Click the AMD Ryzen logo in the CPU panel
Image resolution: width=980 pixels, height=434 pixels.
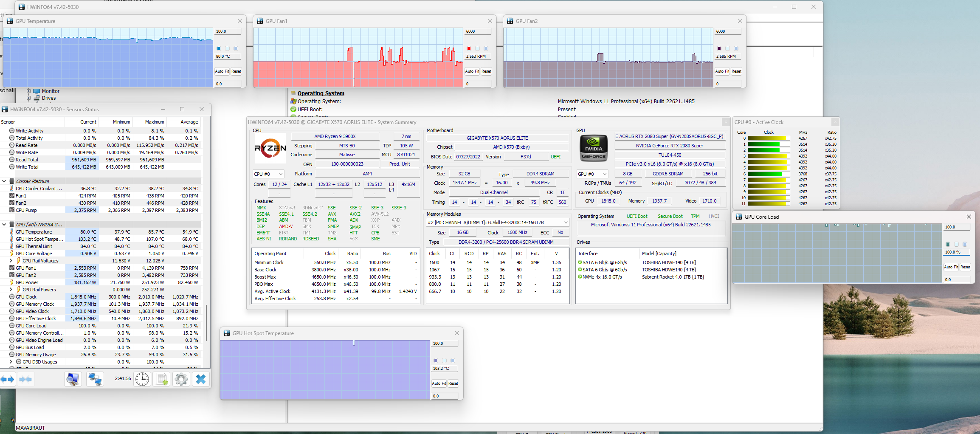click(270, 148)
